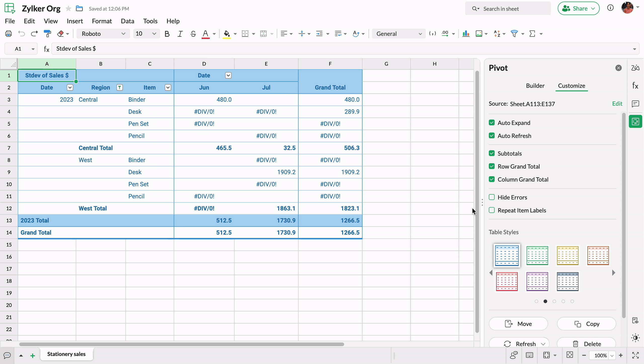Click the Move pivot button

(518, 324)
